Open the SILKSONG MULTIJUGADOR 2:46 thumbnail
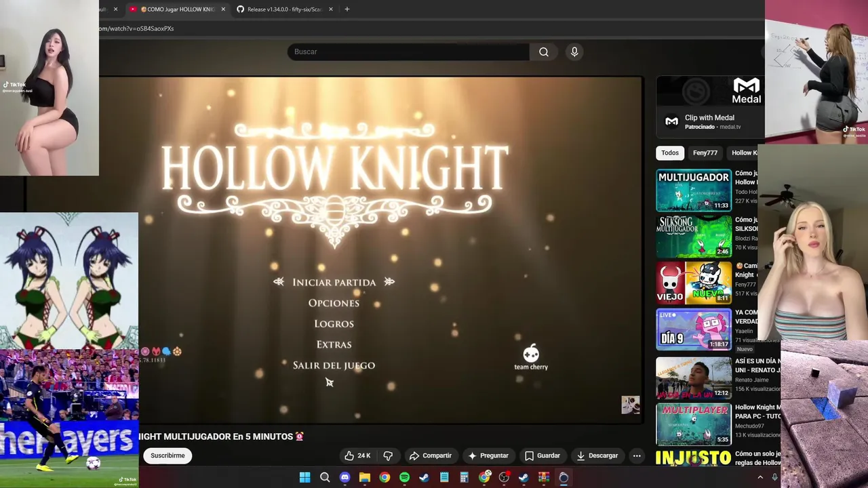The width and height of the screenshot is (868, 488). [x=694, y=237]
